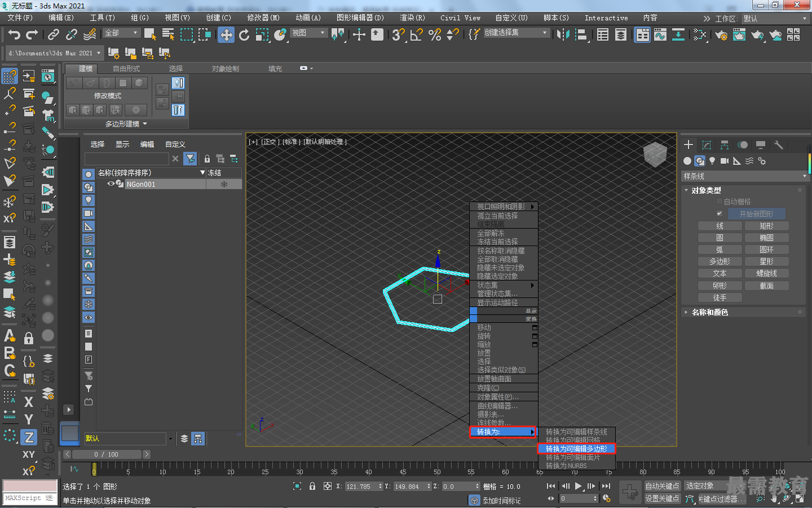This screenshot has width=812, height=508.
Task: Open the 全部 selection filter dropdown
Action: 122,33
